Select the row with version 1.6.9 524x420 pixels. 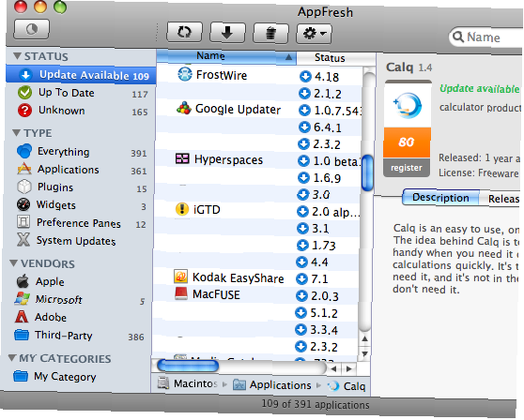point(258,178)
